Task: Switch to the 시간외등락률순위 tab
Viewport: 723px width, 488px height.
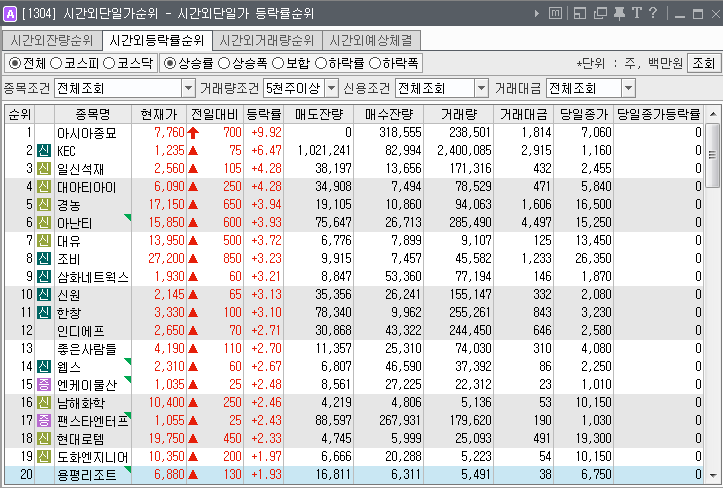Action: point(157,41)
